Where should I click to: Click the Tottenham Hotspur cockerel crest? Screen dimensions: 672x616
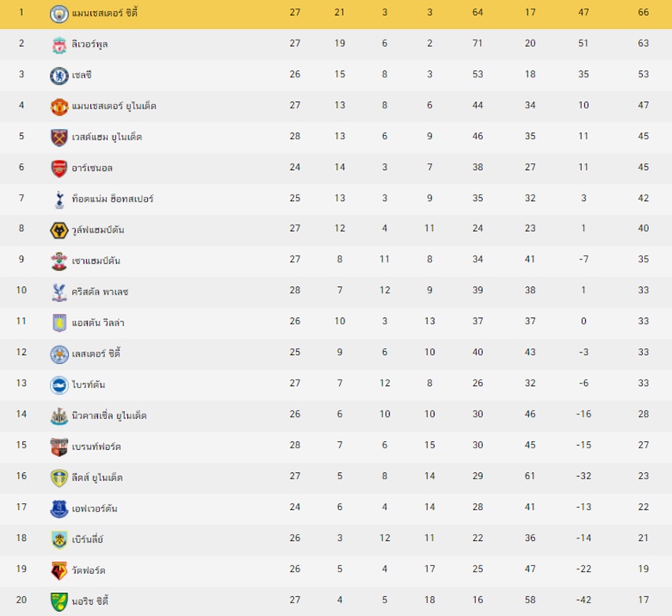pos(59,200)
